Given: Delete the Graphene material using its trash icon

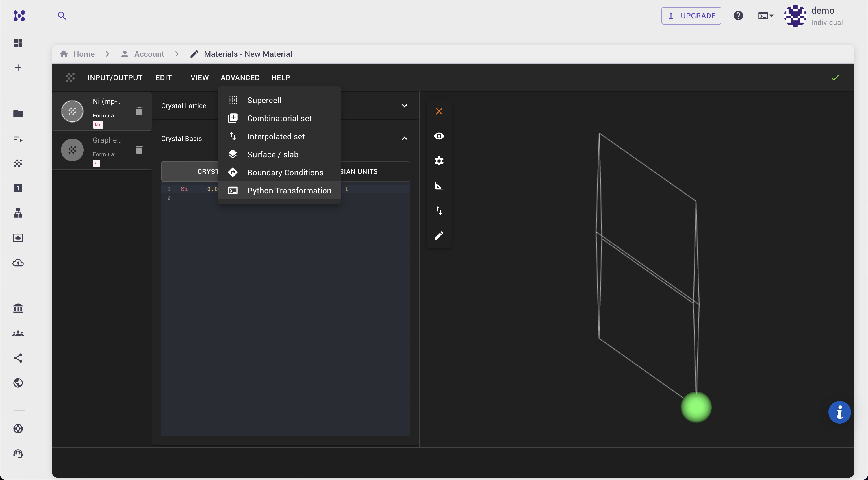Looking at the screenshot, I should pos(139,150).
